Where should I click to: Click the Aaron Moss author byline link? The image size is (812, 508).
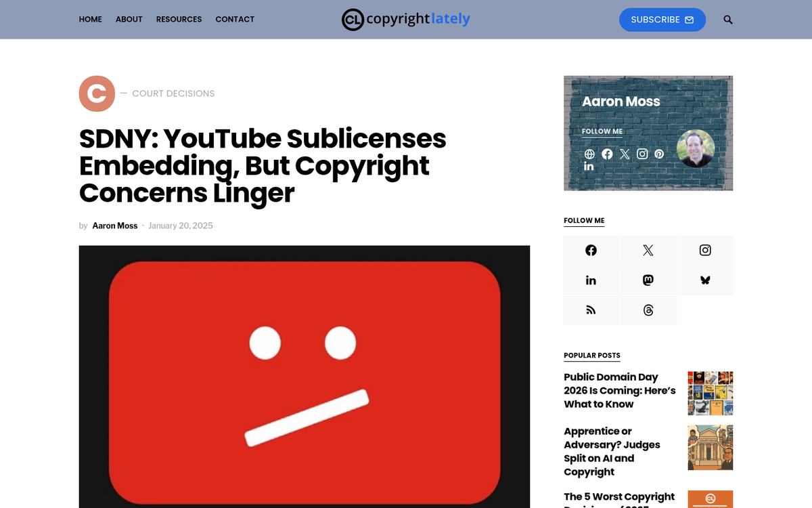click(x=114, y=226)
